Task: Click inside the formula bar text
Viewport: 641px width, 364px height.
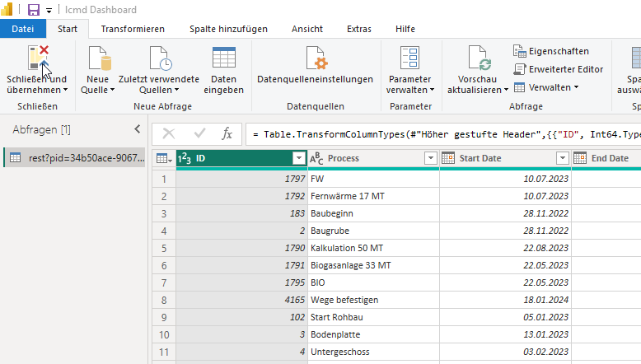Action: point(445,133)
